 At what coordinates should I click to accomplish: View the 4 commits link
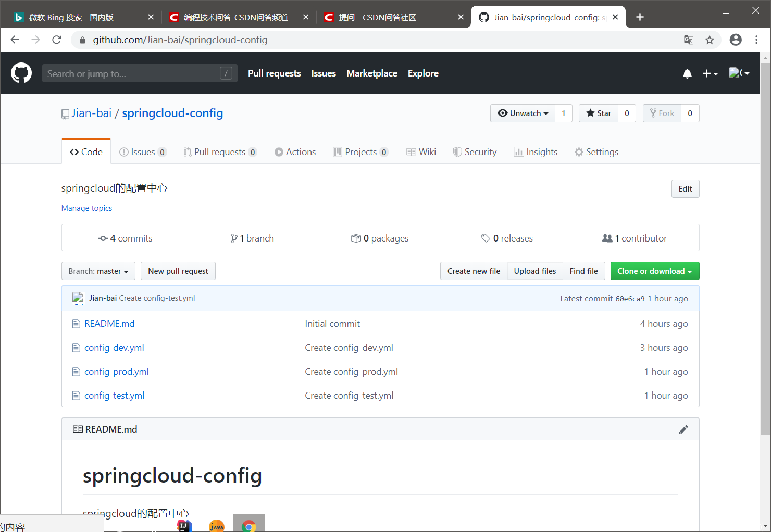[126, 238]
